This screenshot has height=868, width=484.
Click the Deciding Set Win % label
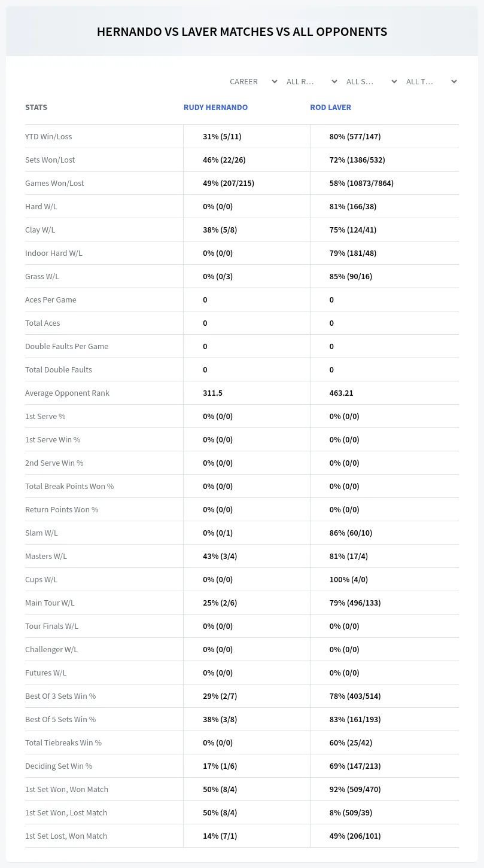(x=59, y=766)
